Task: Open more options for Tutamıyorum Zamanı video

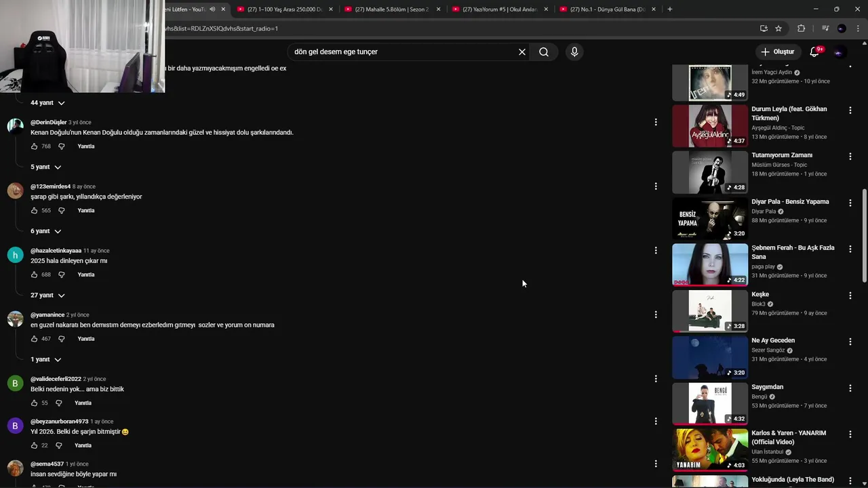Action: click(x=850, y=156)
